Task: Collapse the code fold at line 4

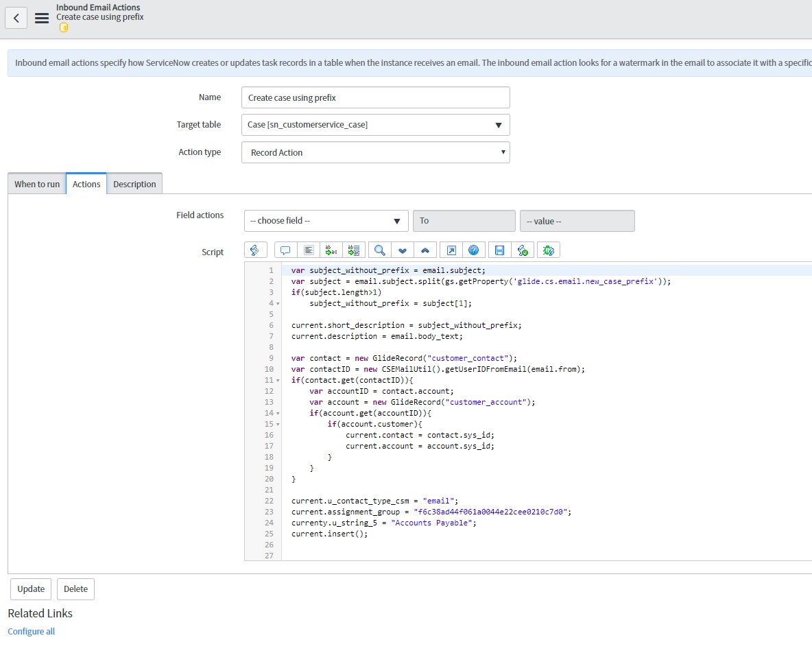Action: pos(278,304)
